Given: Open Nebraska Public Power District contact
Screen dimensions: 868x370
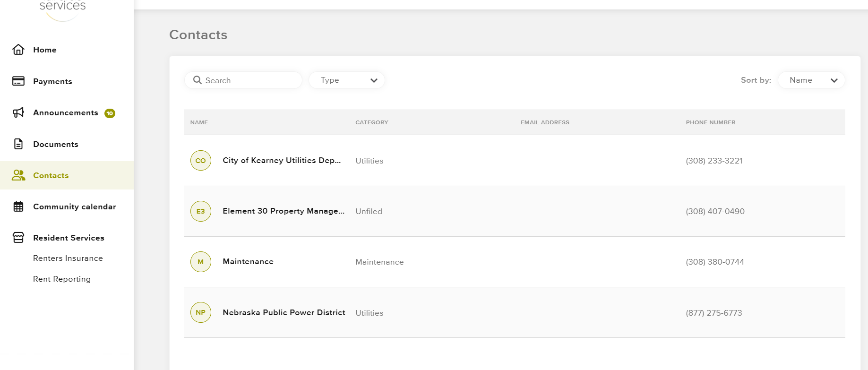Looking at the screenshot, I should click(x=284, y=312).
